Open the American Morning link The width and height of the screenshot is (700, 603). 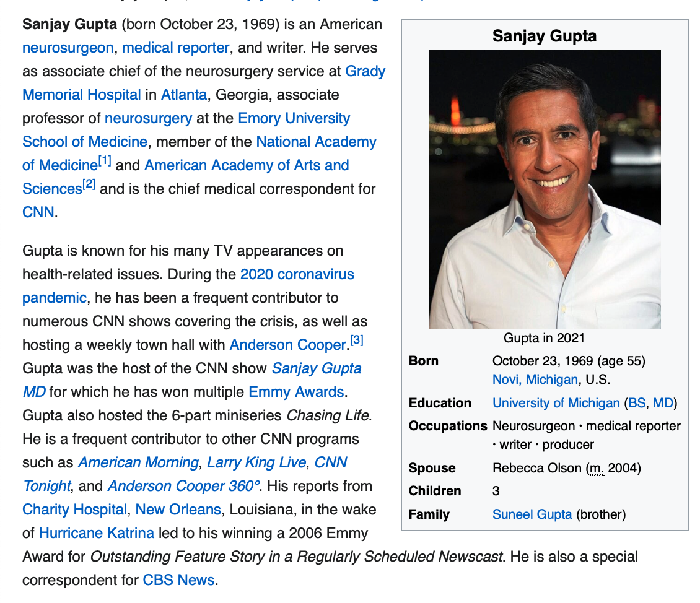click(x=138, y=462)
